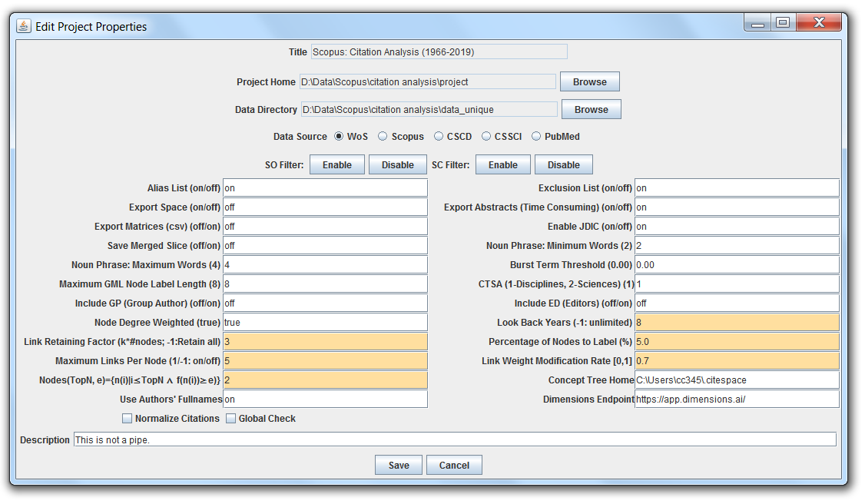Edit the Include GP (Group Author) field

[x=326, y=303]
